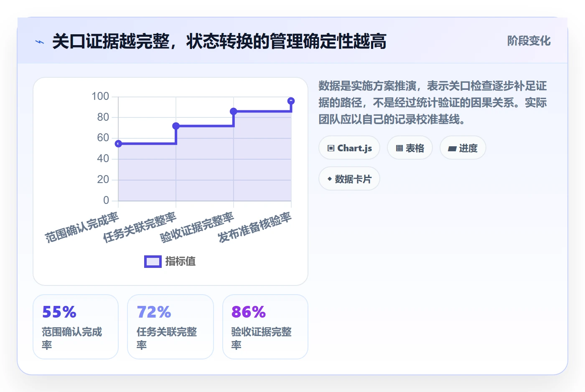585x392 pixels.
Task: Select the 进度 tag chip
Action: pos(463,148)
